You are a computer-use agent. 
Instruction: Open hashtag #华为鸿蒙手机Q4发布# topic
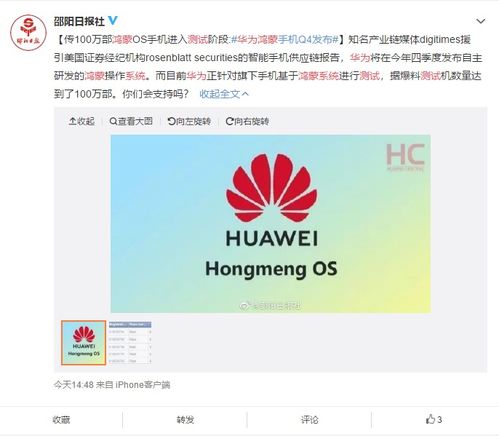[285, 40]
